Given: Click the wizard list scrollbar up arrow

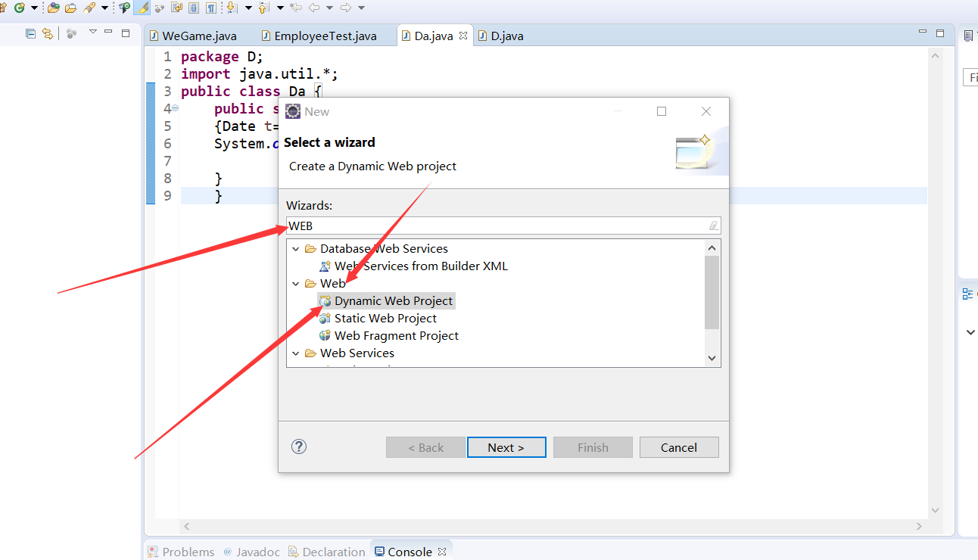Looking at the screenshot, I should click(x=712, y=247).
